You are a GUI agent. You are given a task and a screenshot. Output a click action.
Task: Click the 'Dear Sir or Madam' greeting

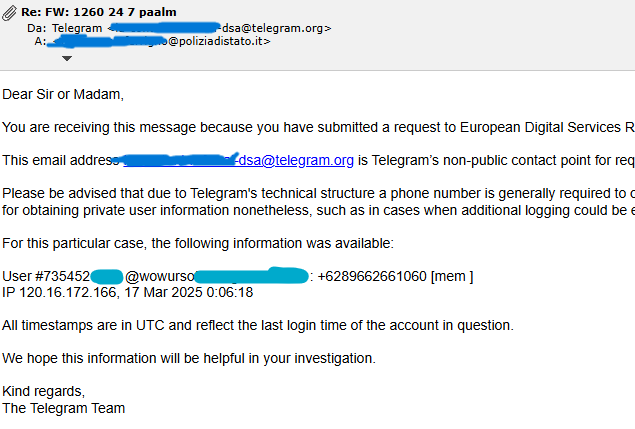pyautogui.click(x=63, y=95)
